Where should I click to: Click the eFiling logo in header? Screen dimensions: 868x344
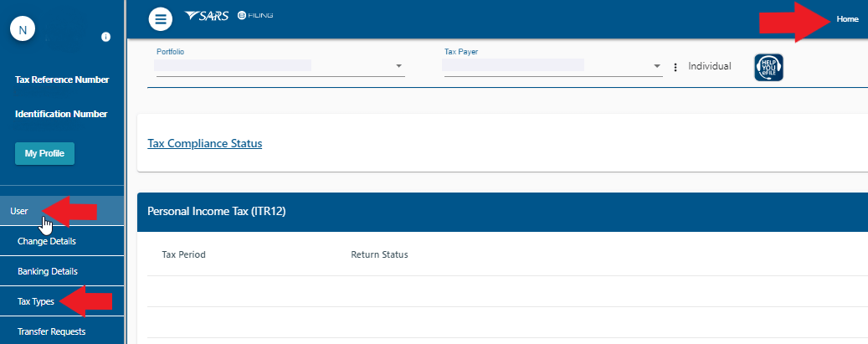click(255, 17)
